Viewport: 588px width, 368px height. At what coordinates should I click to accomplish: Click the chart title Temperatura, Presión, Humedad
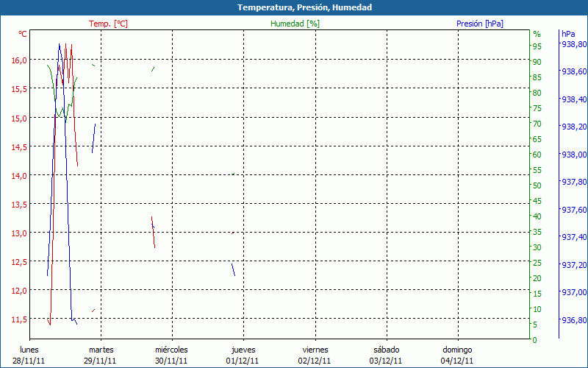[294, 7]
